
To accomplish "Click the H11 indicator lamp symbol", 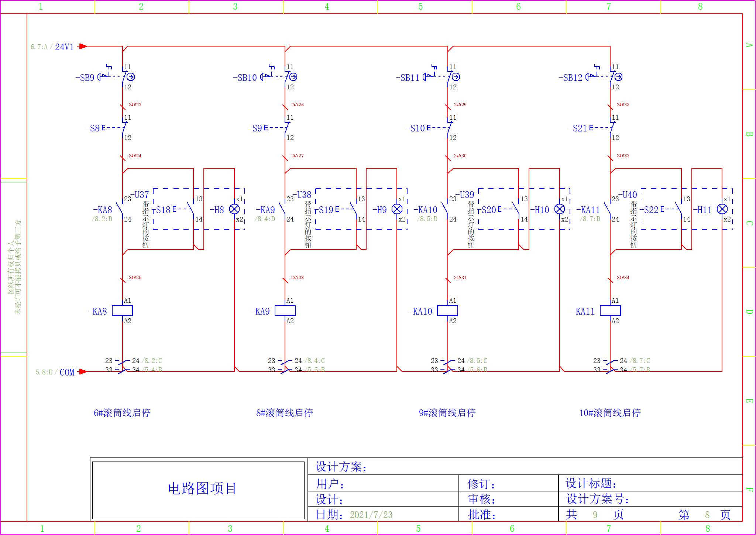I will coord(722,209).
